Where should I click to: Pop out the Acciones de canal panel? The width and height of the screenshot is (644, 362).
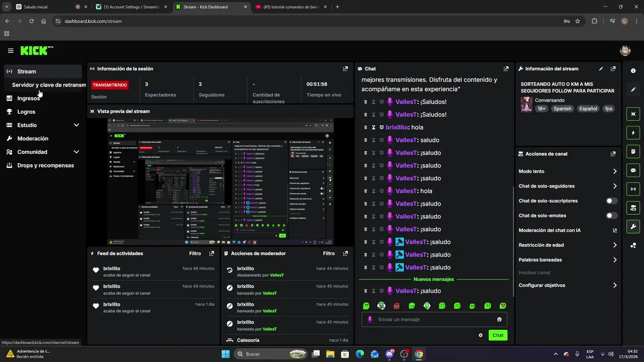tap(613, 154)
